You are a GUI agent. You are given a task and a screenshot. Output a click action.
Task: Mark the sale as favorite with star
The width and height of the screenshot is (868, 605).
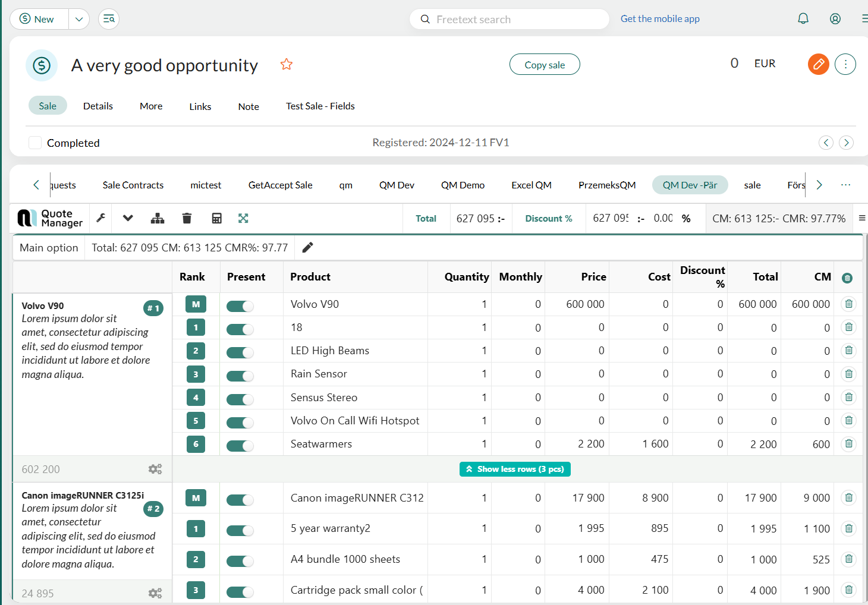point(287,64)
